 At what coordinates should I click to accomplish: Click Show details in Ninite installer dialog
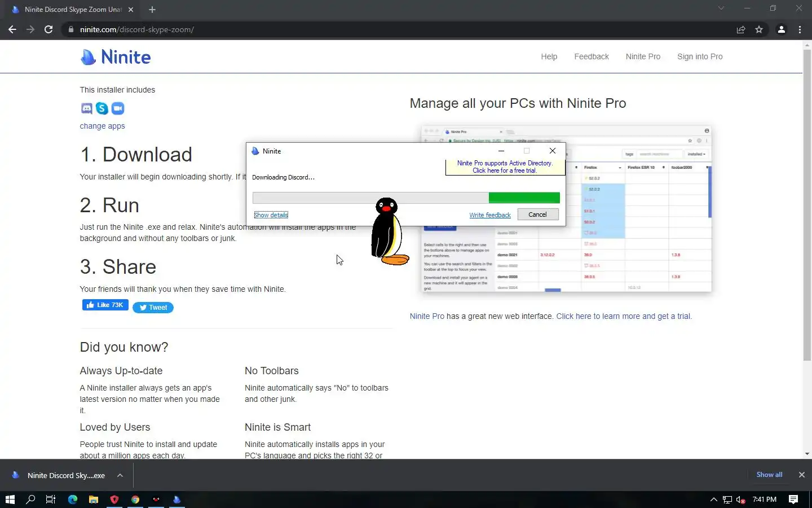271,215
